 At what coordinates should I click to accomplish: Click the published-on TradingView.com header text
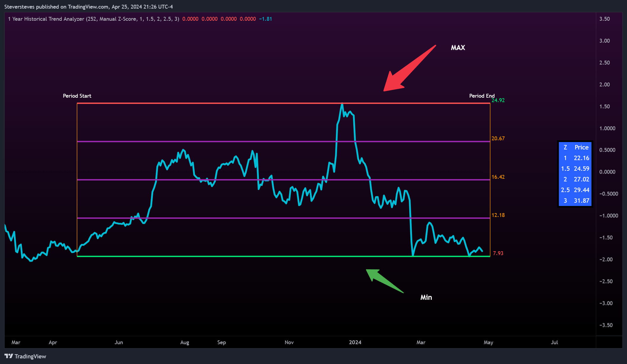[x=89, y=7]
